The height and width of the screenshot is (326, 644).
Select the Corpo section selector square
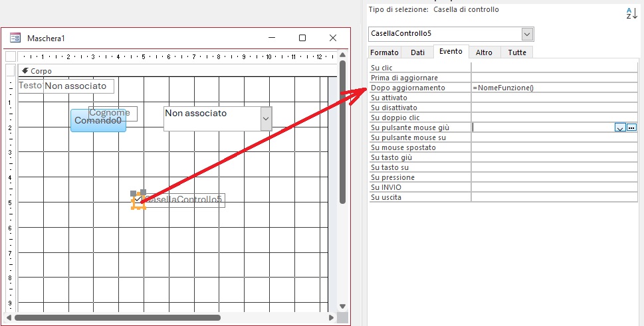(11, 70)
